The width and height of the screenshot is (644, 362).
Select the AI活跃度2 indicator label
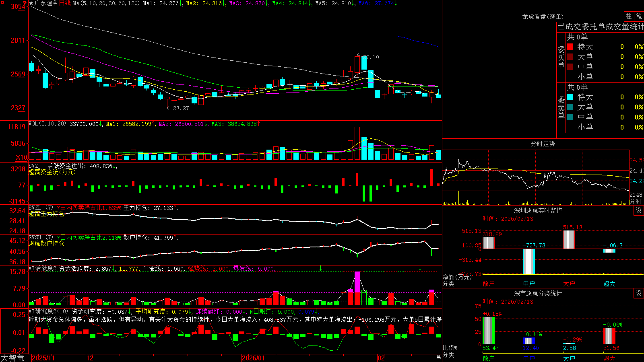coord(43,269)
